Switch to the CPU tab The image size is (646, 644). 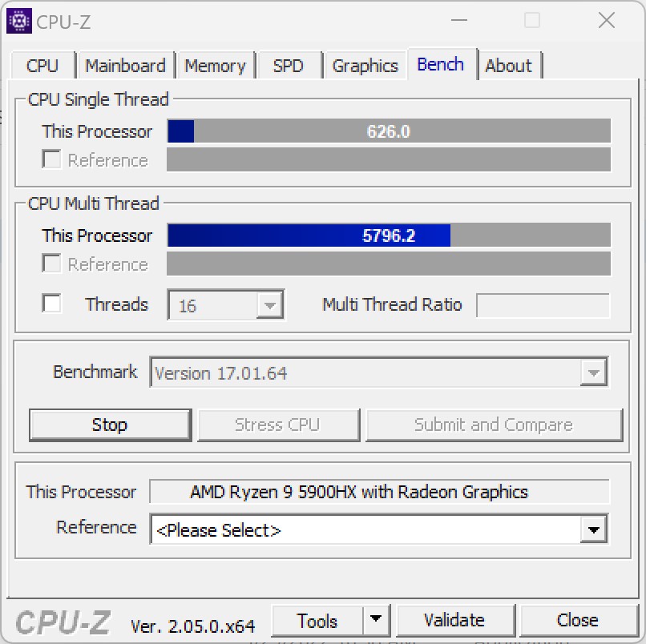pos(42,66)
